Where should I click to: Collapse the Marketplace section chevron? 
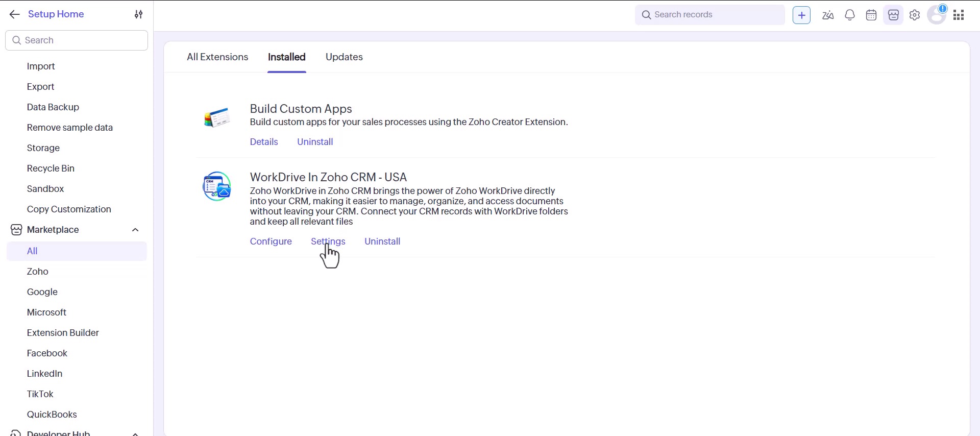(x=135, y=230)
